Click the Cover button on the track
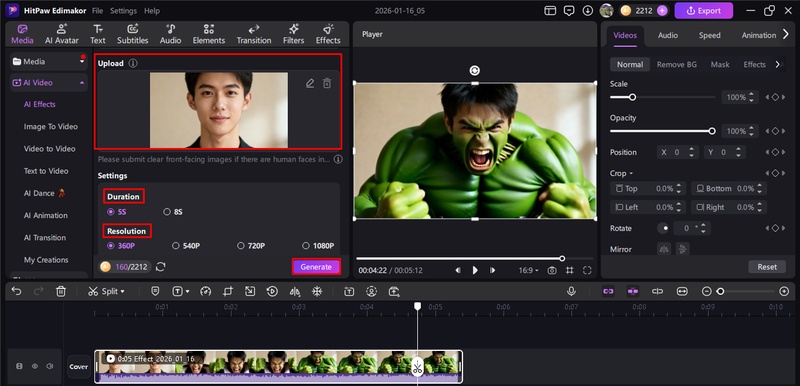 [79, 367]
